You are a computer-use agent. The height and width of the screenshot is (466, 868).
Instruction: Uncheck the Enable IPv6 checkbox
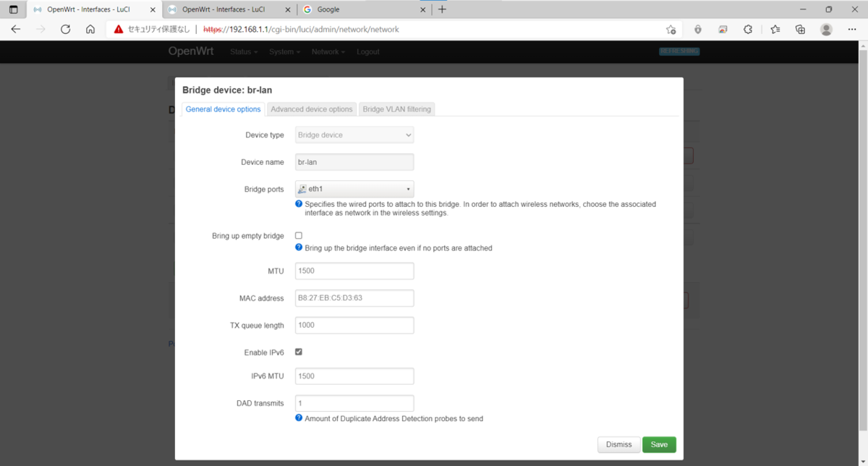pos(299,352)
